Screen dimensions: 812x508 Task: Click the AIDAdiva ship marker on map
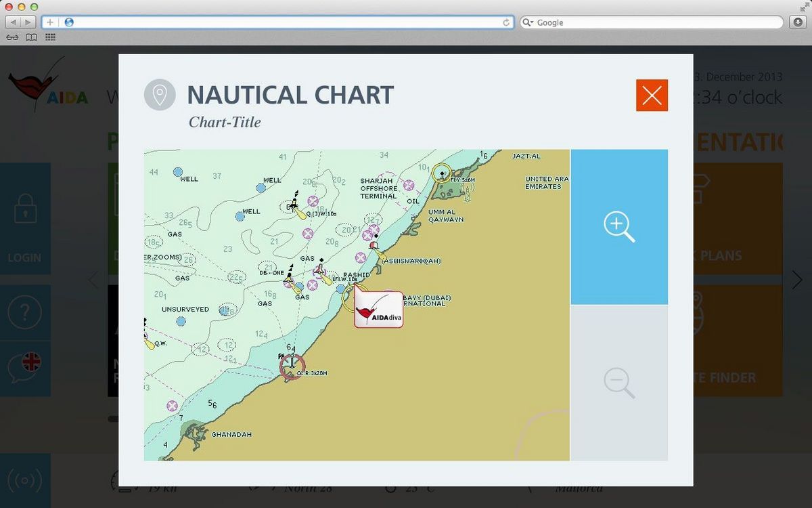[x=378, y=310]
